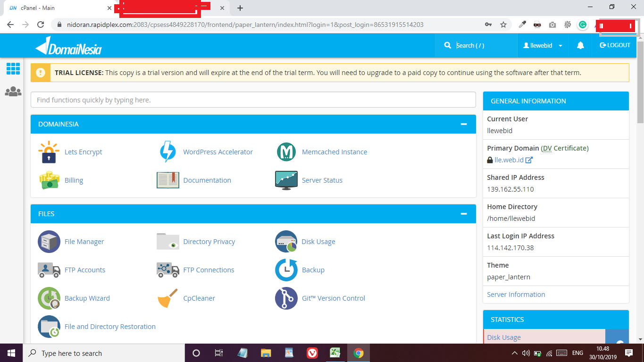
Task: Open Git Version Control icon
Action: pyautogui.click(x=286, y=298)
